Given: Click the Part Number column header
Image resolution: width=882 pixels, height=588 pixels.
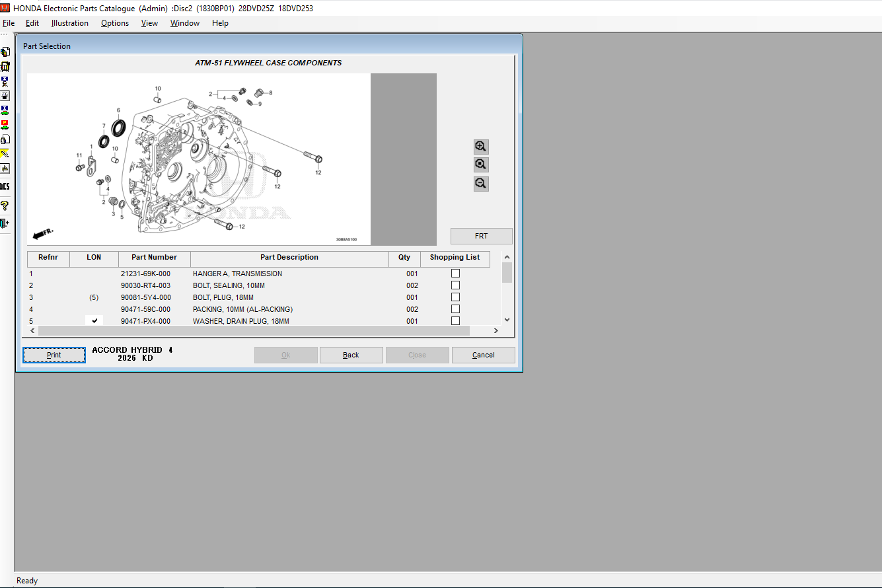Looking at the screenshot, I should (x=154, y=258).
